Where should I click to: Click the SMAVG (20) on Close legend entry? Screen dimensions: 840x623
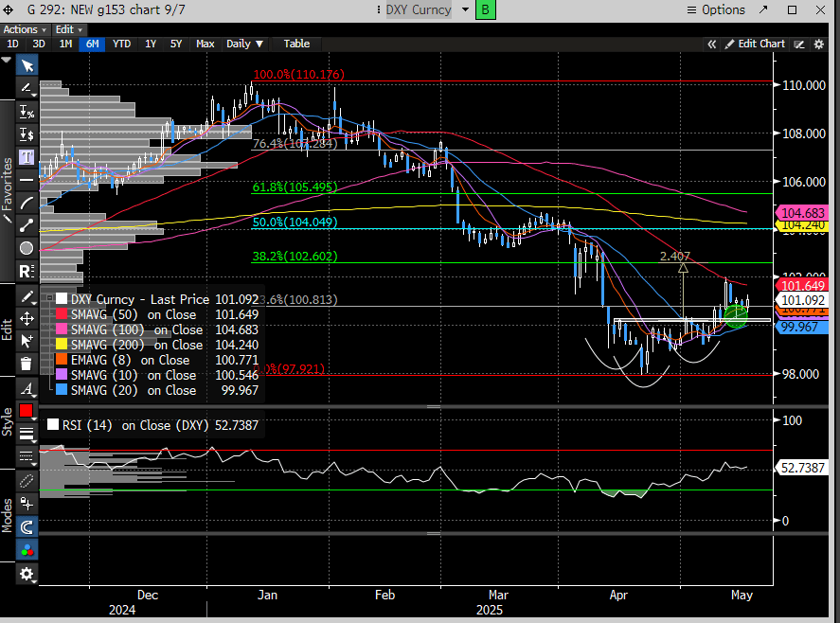(x=134, y=390)
